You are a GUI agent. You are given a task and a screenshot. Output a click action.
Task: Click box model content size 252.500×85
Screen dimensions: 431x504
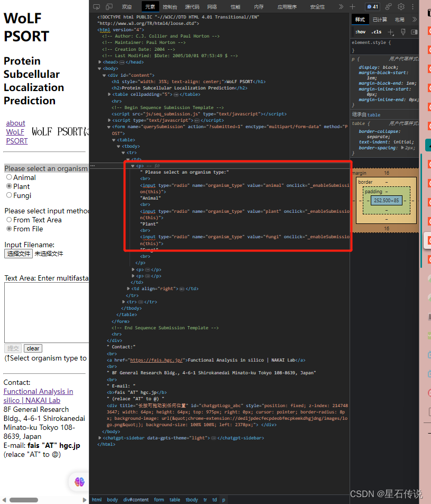coord(387,201)
